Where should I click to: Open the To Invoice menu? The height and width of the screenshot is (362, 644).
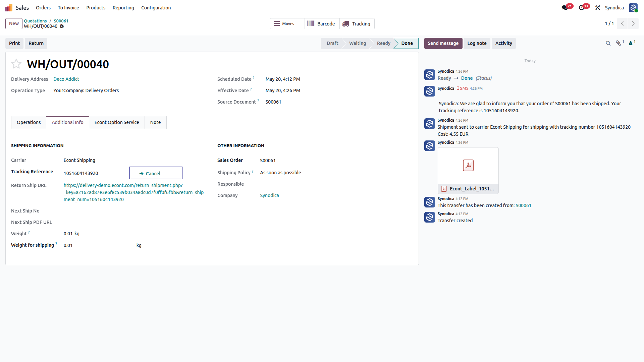(x=68, y=8)
